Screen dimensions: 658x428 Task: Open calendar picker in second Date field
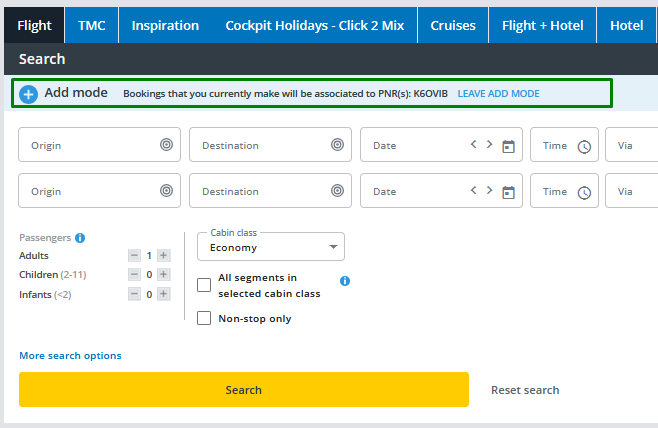[x=508, y=192]
